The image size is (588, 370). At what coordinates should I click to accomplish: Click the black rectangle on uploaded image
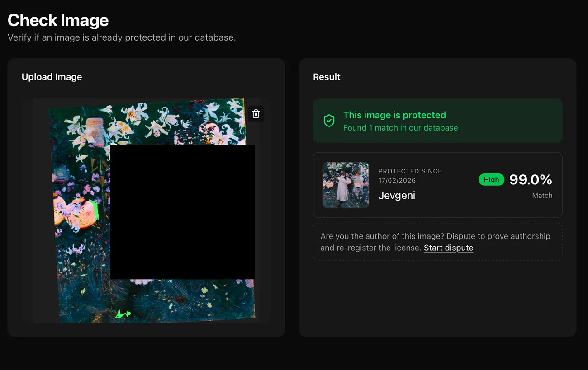[x=183, y=212]
